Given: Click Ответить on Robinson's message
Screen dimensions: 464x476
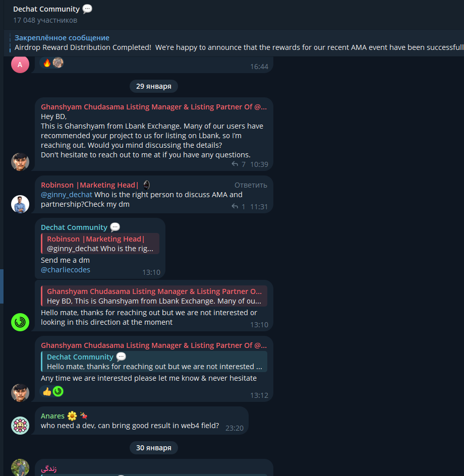Looking at the screenshot, I should tap(251, 185).
